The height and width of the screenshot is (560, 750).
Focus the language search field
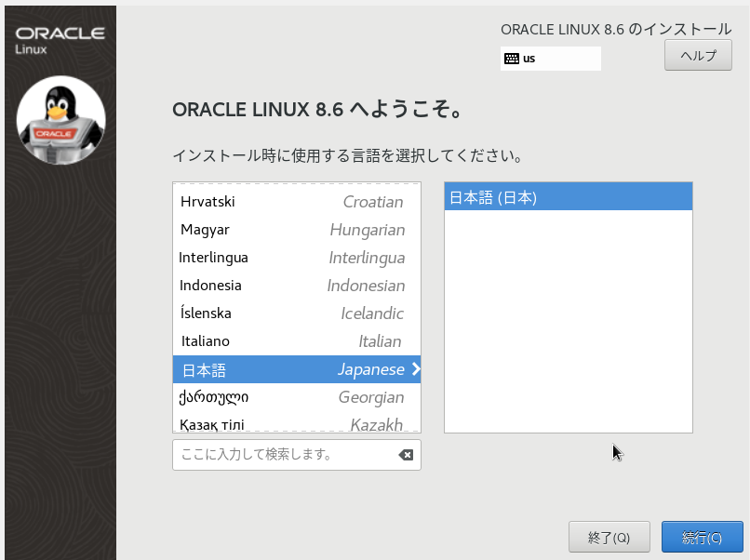(297, 455)
